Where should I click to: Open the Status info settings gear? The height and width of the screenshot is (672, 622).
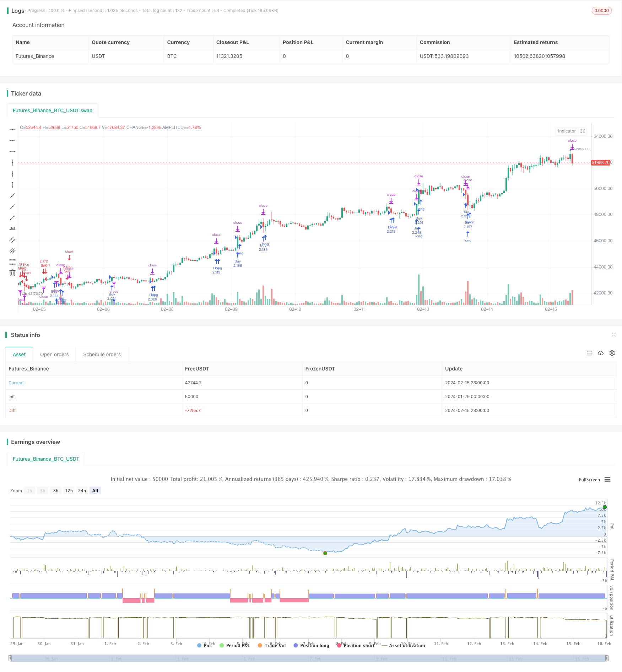612,353
